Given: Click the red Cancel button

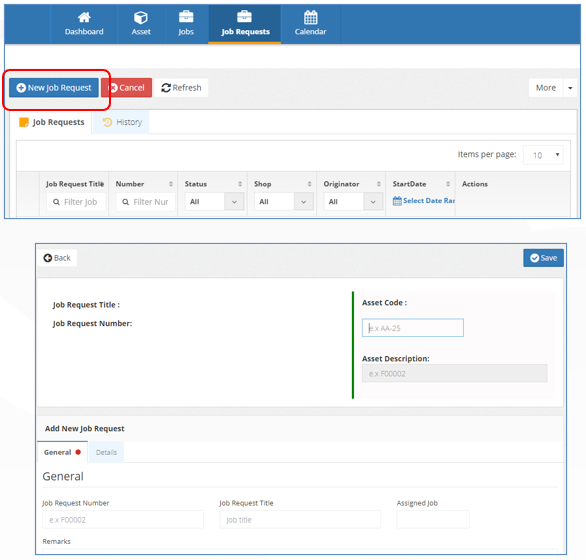Looking at the screenshot, I should tap(127, 88).
